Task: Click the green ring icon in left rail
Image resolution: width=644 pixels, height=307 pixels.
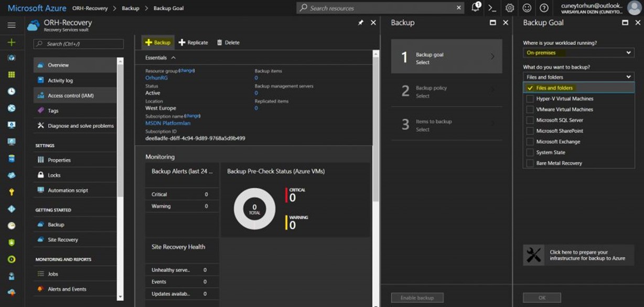Action: point(12,259)
